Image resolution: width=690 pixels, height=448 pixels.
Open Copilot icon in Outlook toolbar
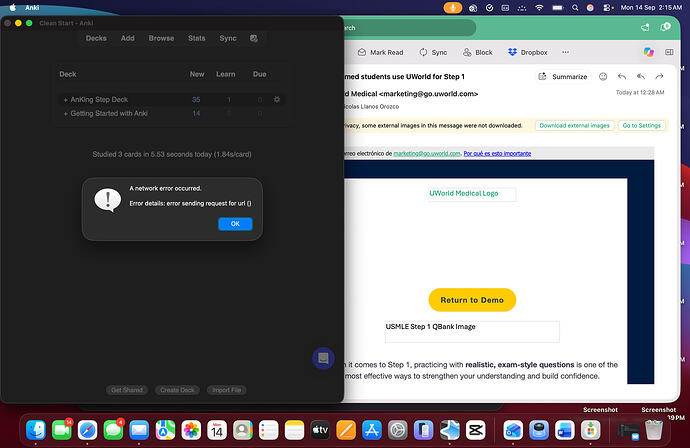(649, 52)
